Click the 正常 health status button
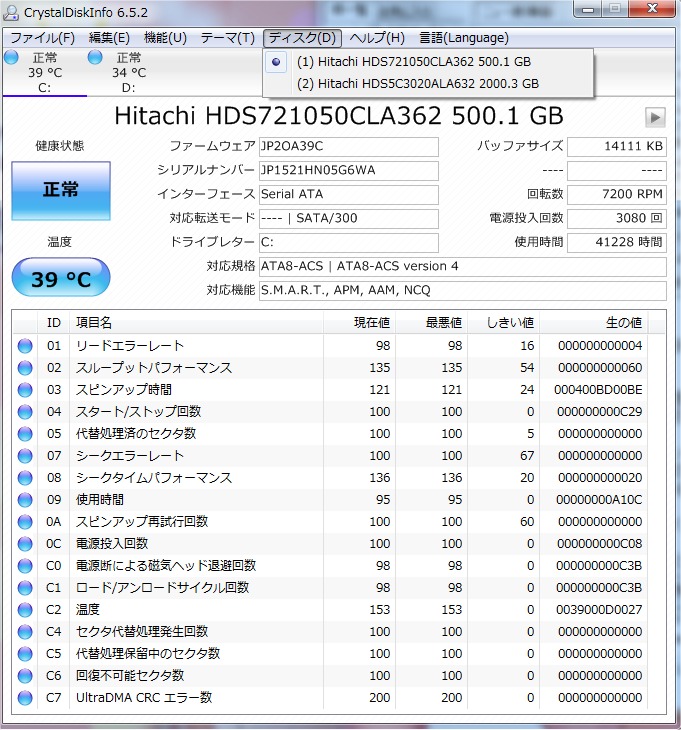Image resolution: width=681 pixels, height=730 pixels. point(61,190)
